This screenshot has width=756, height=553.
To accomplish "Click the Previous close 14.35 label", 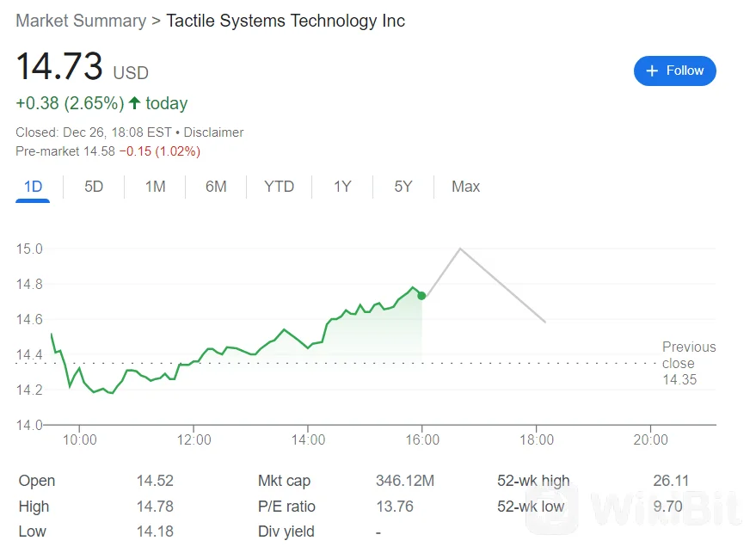I will (x=688, y=363).
